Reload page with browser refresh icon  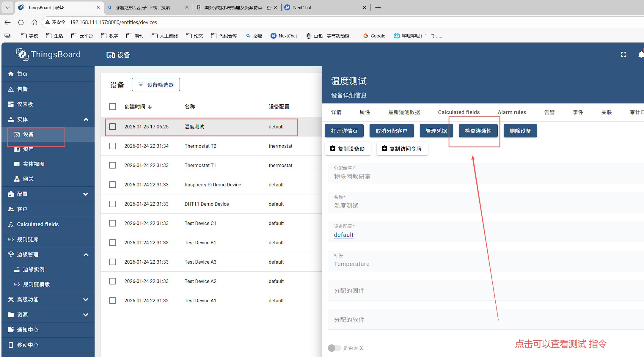pos(21,22)
